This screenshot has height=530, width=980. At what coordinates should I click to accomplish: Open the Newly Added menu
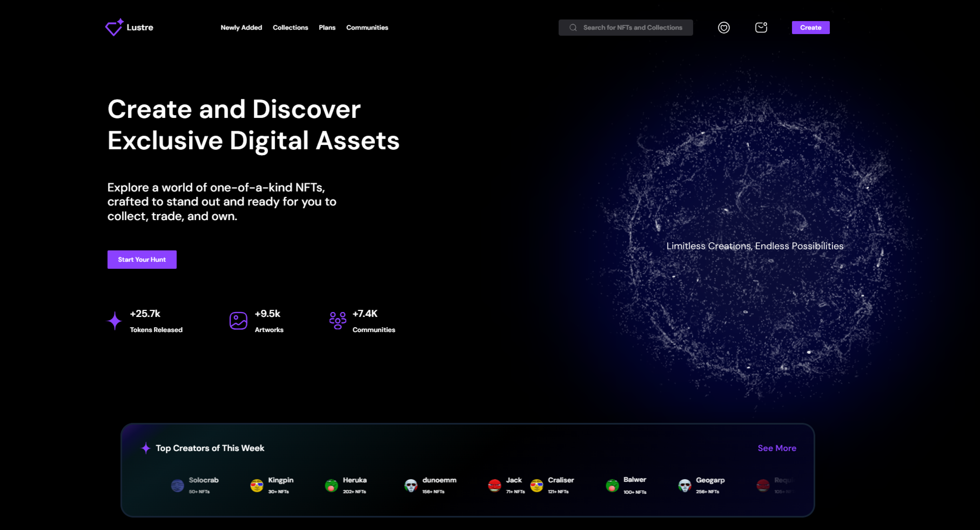[x=241, y=27]
